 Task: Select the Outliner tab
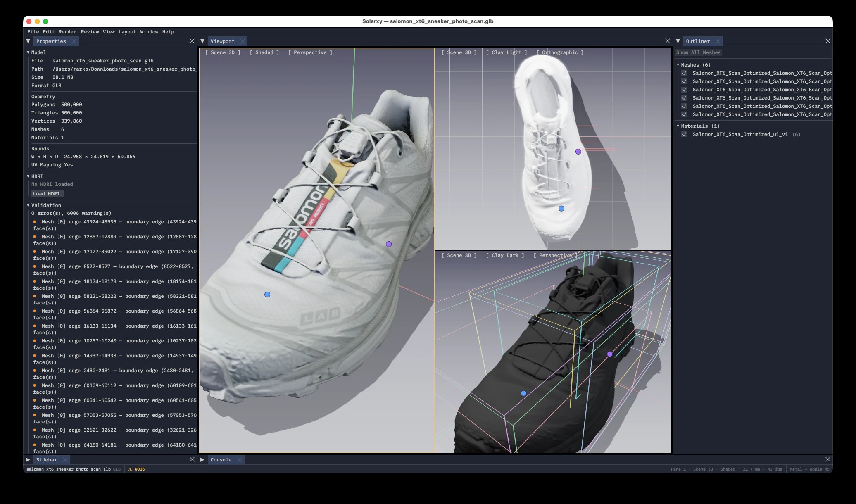pyautogui.click(x=698, y=41)
